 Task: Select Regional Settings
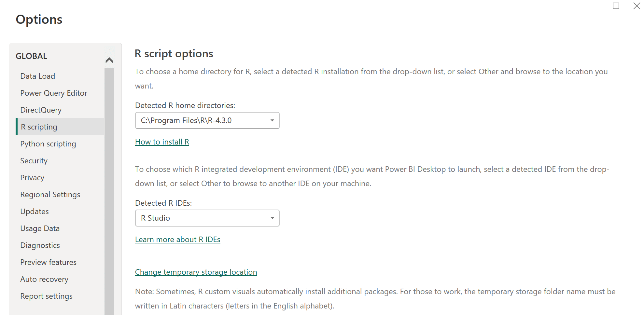(50, 194)
